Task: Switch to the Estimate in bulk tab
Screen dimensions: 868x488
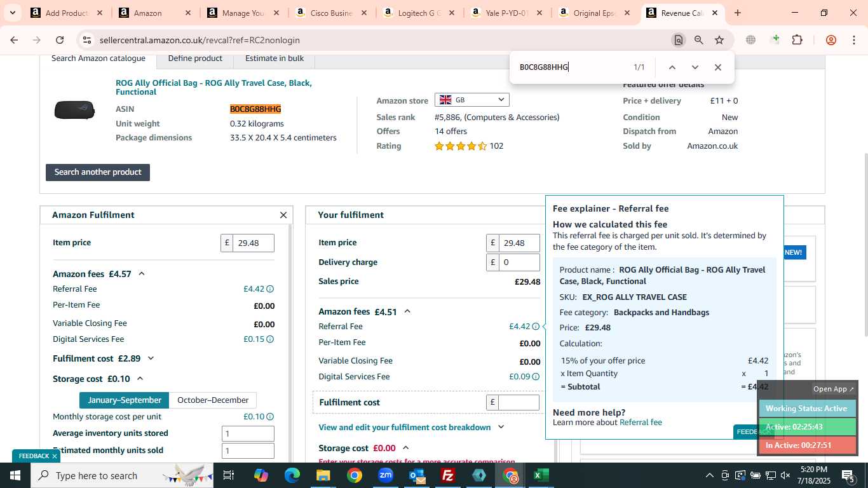Action: pyautogui.click(x=275, y=58)
